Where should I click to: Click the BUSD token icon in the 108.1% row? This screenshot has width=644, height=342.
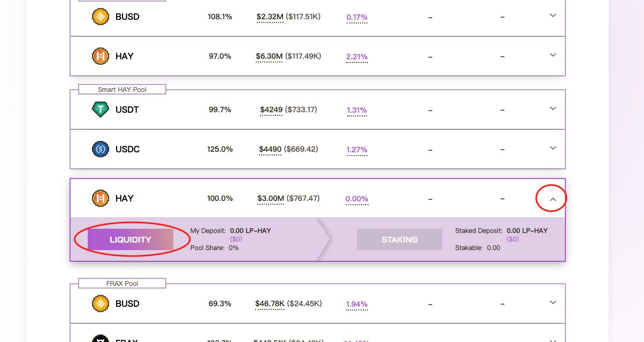[101, 17]
